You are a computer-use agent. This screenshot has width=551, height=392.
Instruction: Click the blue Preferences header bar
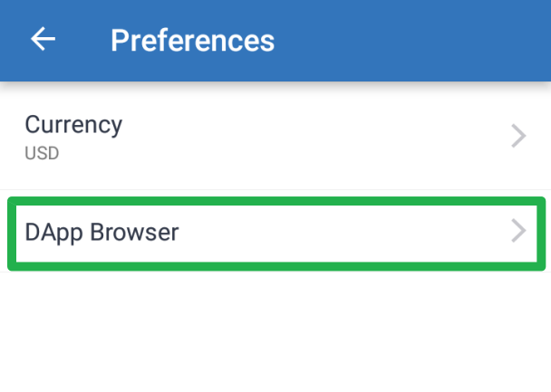coord(381,40)
